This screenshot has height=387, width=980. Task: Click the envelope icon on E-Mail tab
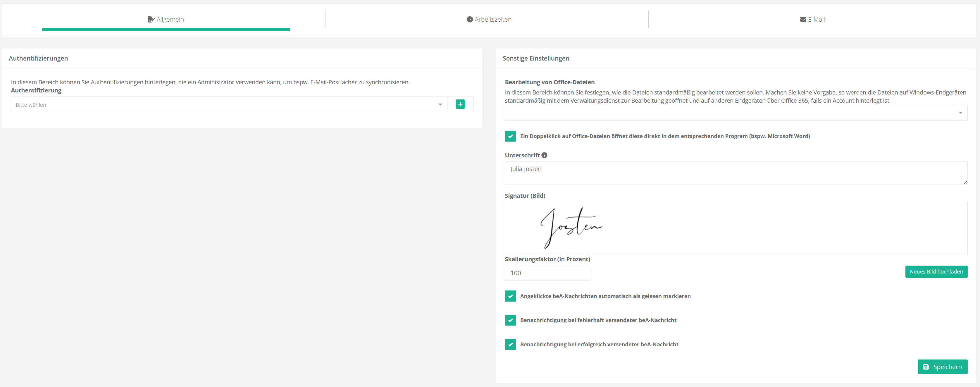803,19
